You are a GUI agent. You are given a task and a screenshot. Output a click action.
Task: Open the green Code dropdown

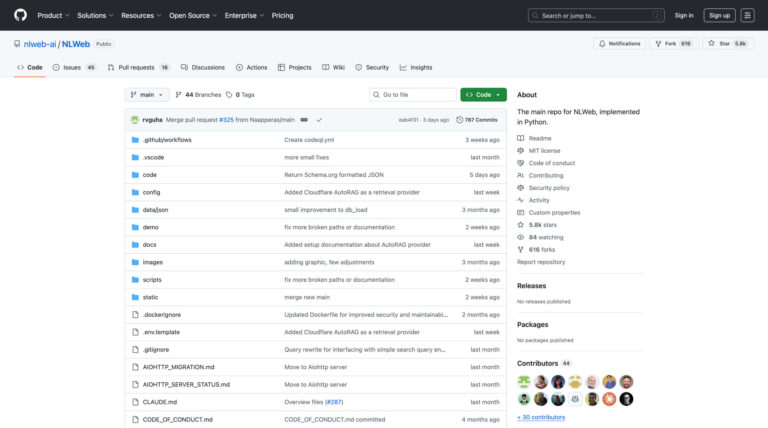tap(483, 94)
